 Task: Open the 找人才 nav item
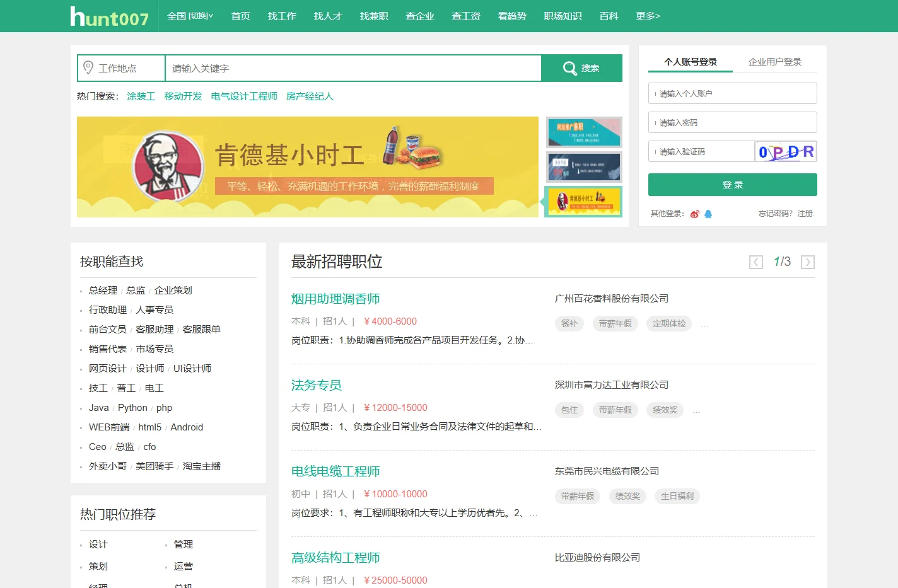pyautogui.click(x=328, y=16)
